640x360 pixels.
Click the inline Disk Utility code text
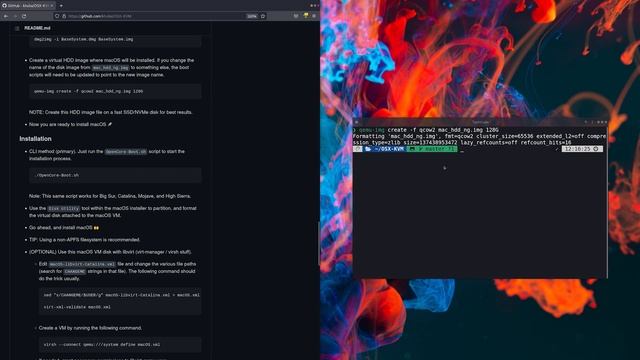[64, 209]
